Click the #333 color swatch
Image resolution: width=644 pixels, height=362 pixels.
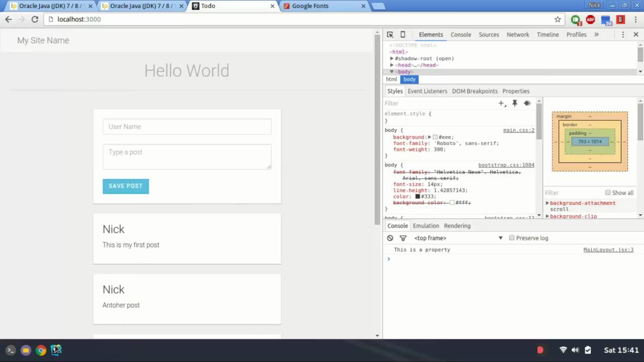point(418,197)
